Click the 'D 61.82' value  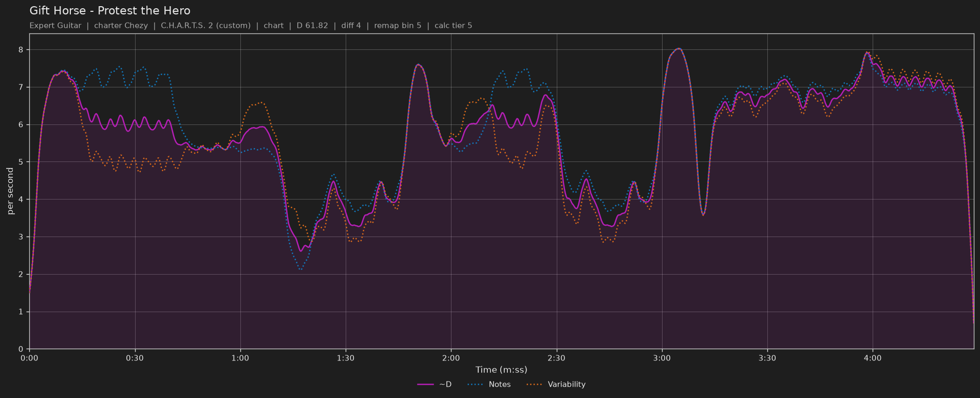tap(312, 26)
